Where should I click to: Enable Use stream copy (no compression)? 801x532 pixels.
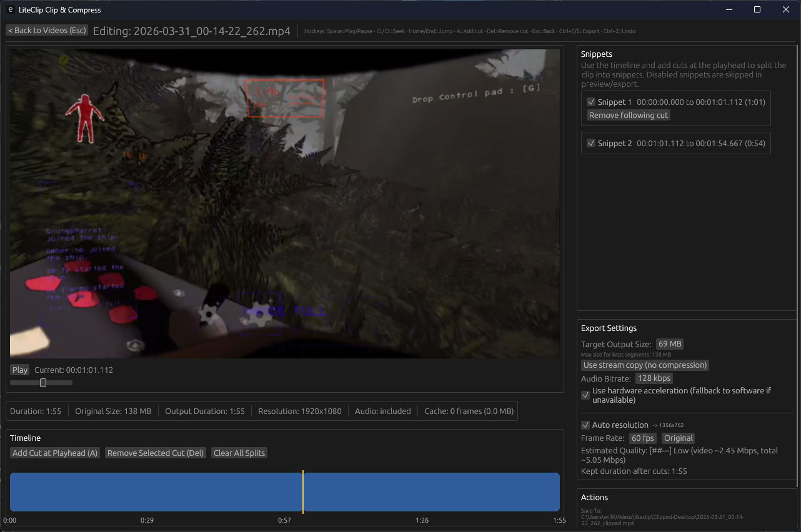645,365
